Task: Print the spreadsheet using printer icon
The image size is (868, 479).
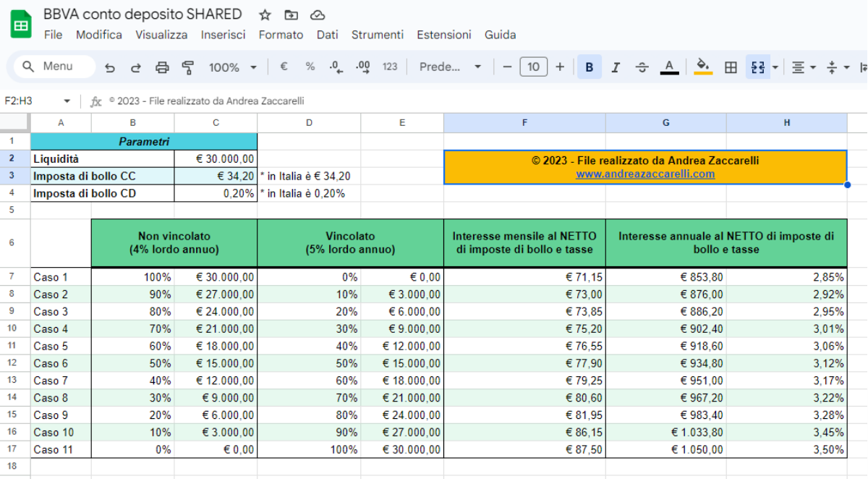Action: click(x=162, y=67)
